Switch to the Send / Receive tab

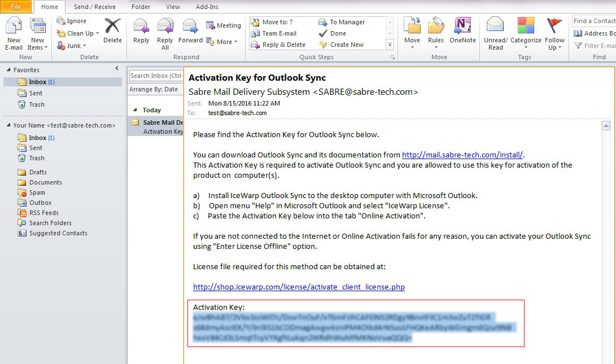pos(95,7)
